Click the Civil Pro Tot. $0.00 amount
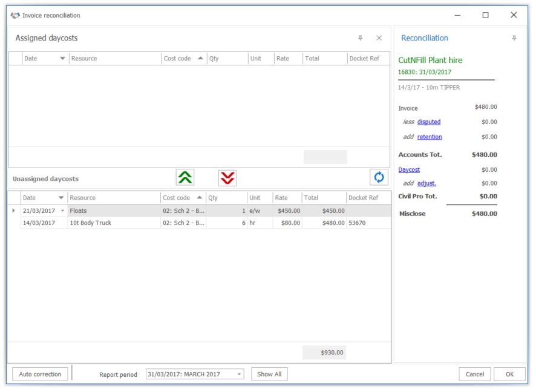Viewport: 536px width, 392px height. point(488,197)
